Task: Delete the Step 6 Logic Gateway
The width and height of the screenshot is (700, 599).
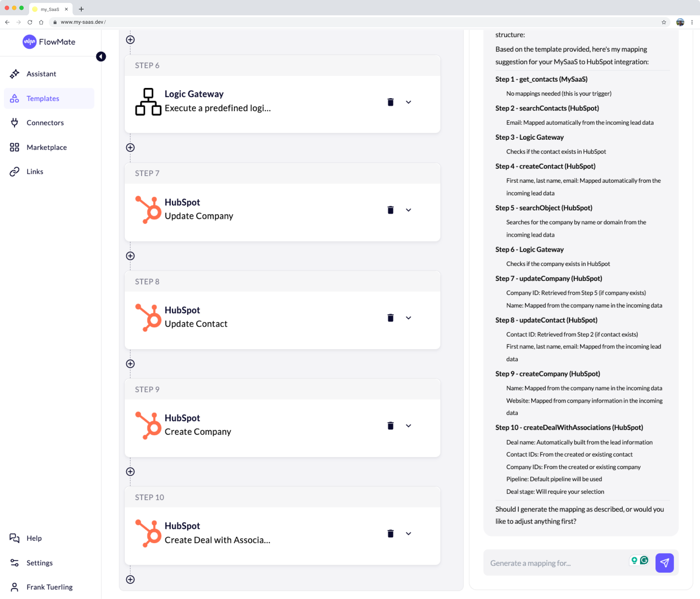Action: [390, 102]
